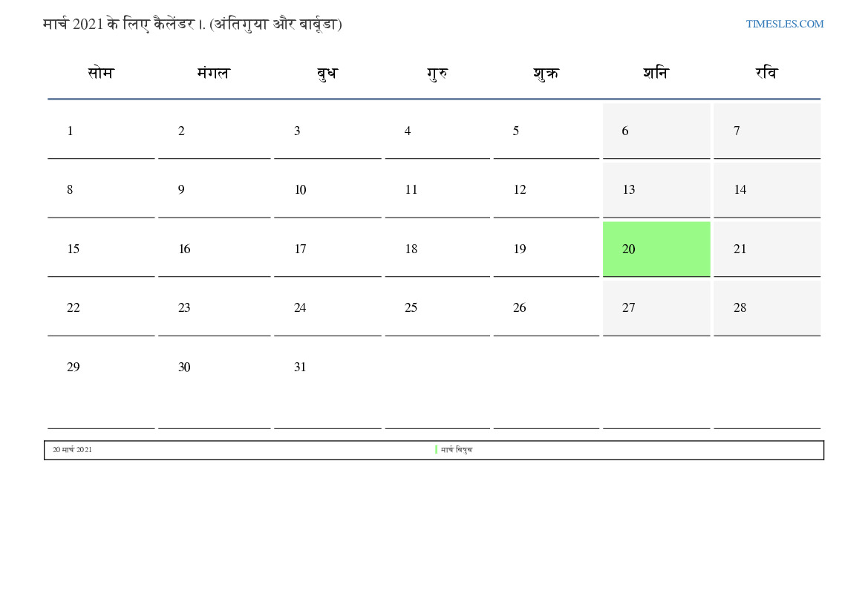Select the रवि column header
The image size is (868, 614).
[766, 74]
